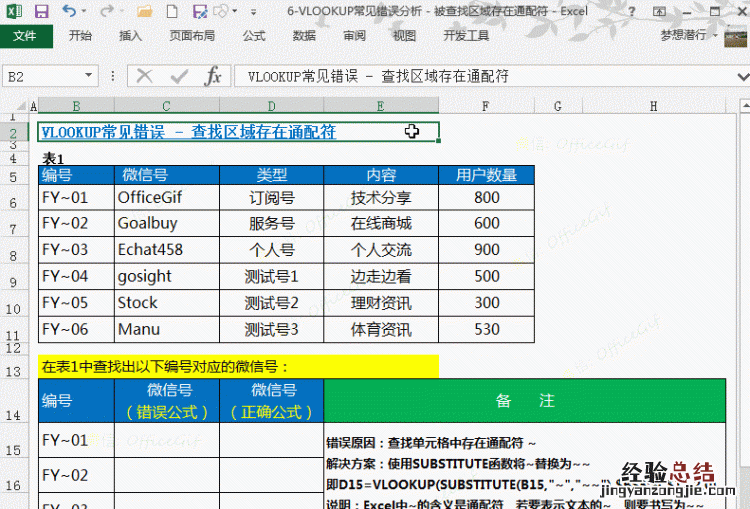Switch to the 公式 ribbon tab
The height and width of the screenshot is (509, 750).
[254, 35]
